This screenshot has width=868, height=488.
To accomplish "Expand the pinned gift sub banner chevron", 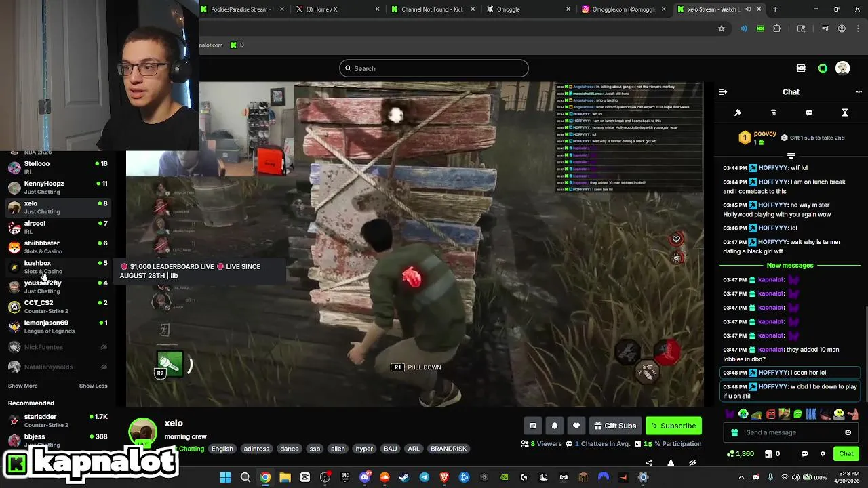I will [791, 156].
